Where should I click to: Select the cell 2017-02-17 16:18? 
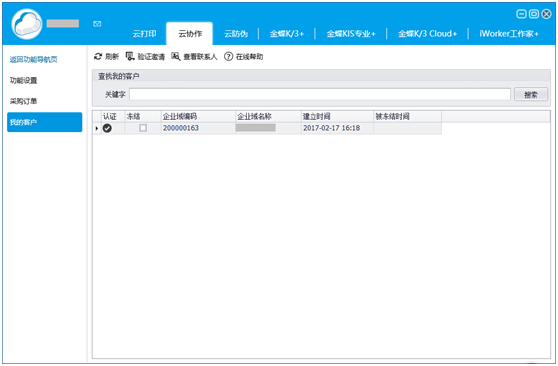click(337, 128)
